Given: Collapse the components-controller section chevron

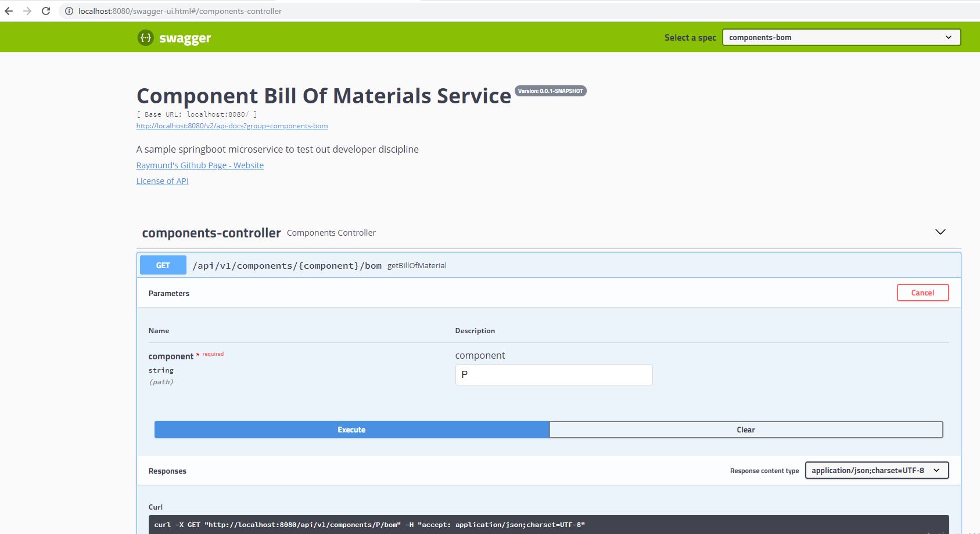Looking at the screenshot, I should (940, 232).
